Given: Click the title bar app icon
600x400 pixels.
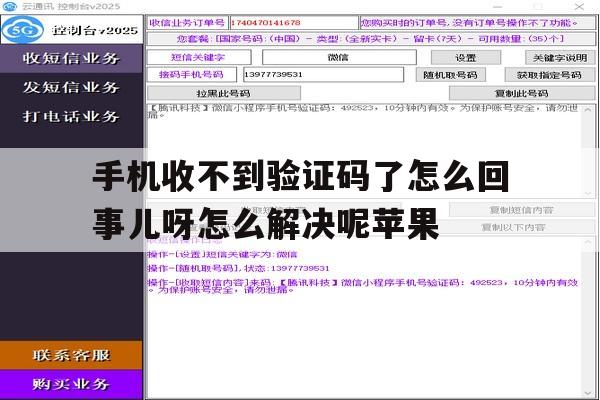Looking at the screenshot, I should point(10,6).
